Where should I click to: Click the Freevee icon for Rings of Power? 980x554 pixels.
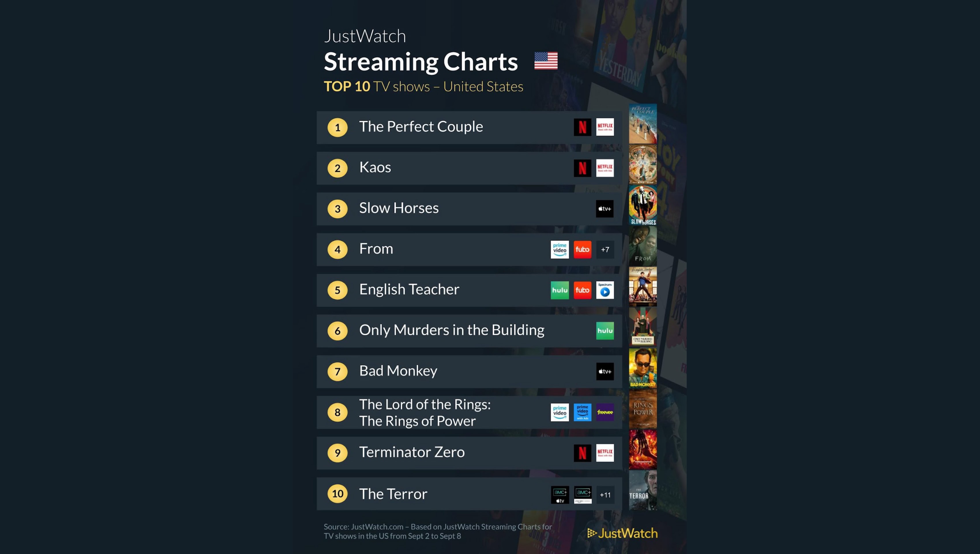pyautogui.click(x=604, y=412)
